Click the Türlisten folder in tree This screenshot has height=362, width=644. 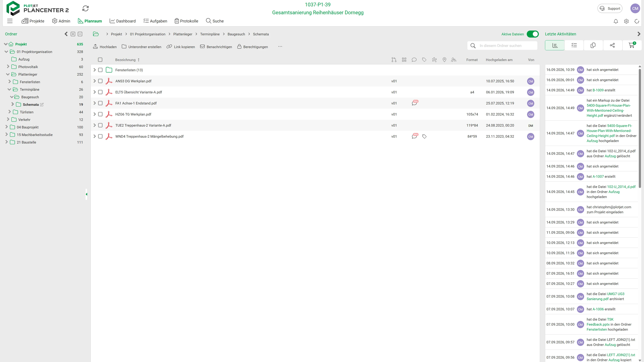coord(27,112)
